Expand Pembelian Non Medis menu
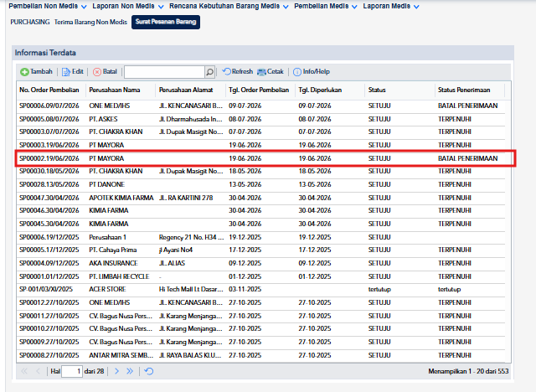536x392 pixels. (48, 6)
